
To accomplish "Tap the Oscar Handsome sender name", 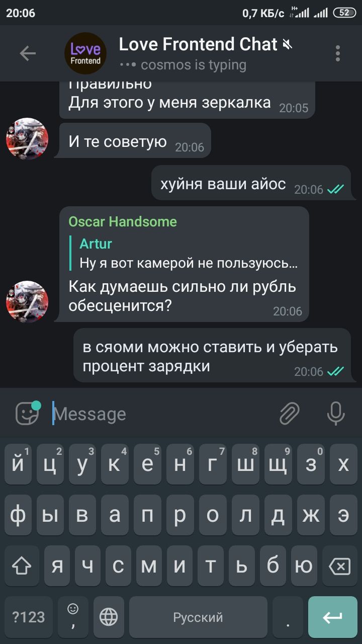I will pyautogui.click(x=123, y=221).
